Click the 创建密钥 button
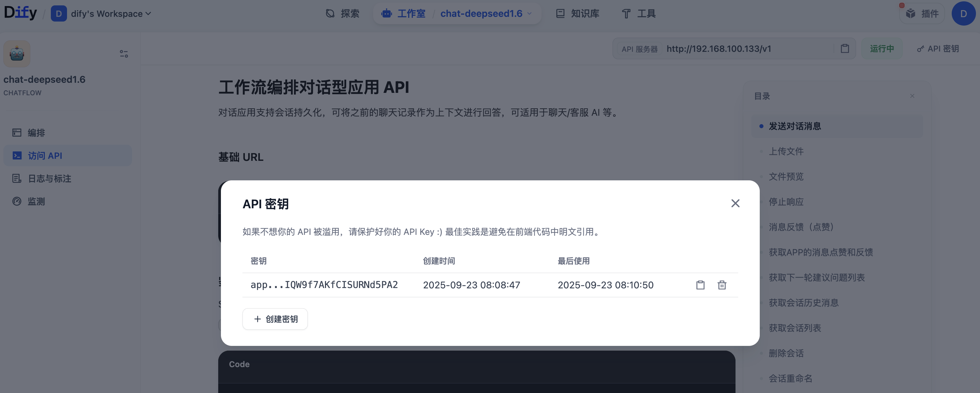Viewport: 980px width, 393px height. click(275, 319)
